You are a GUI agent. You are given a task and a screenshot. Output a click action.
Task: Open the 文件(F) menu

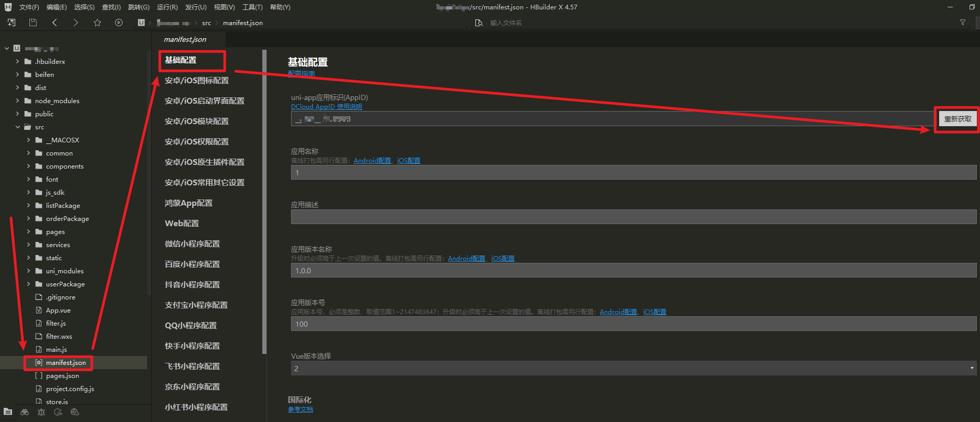click(x=29, y=7)
